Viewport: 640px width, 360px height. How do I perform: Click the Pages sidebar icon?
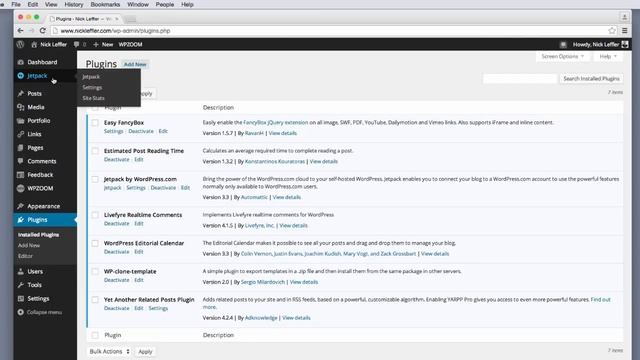click(x=21, y=148)
